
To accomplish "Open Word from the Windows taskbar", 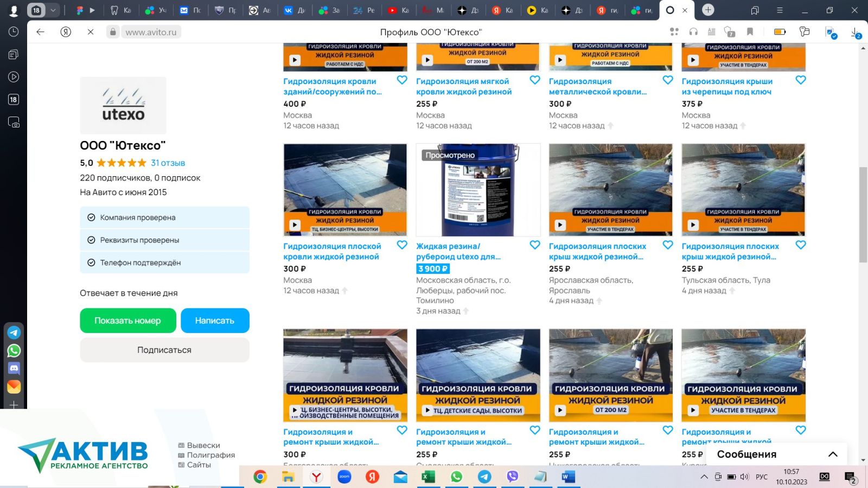I will pyautogui.click(x=568, y=477).
